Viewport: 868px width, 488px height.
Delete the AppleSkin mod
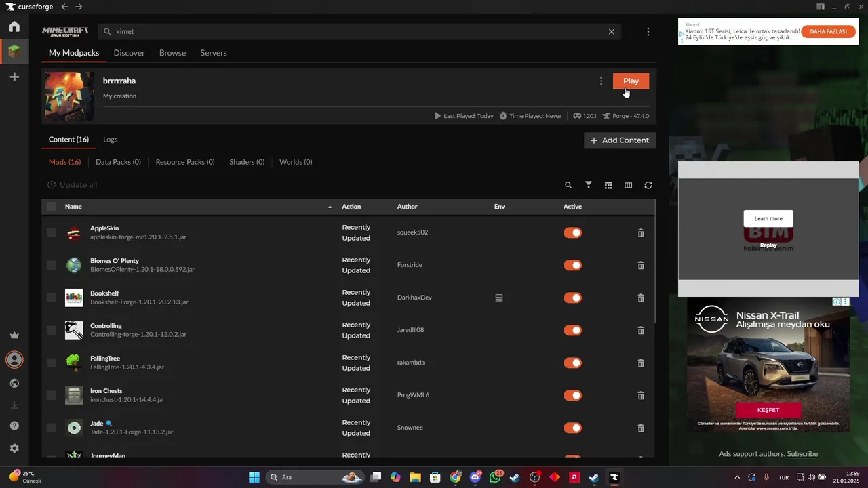tap(641, 232)
